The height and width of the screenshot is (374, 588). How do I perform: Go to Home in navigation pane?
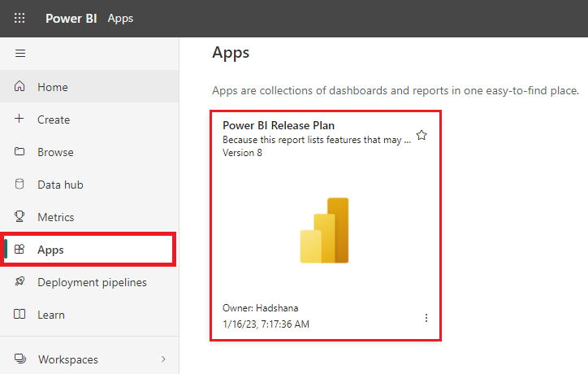[89, 86]
